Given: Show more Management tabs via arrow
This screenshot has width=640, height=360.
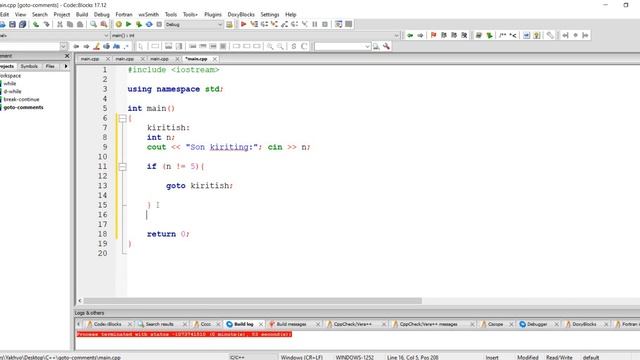Looking at the screenshot, I should (x=66, y=66).
